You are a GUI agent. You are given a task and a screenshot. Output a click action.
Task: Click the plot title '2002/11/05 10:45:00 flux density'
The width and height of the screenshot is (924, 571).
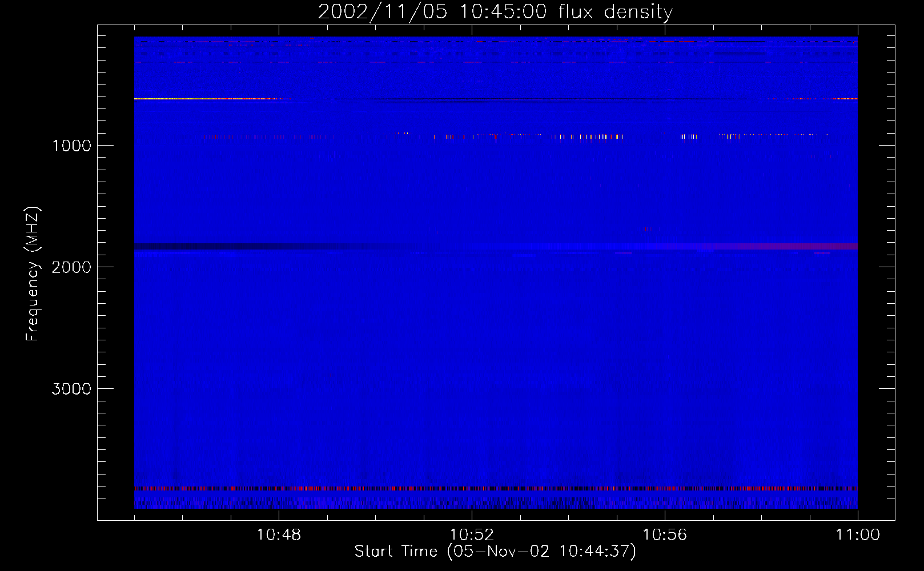[495, 11]
